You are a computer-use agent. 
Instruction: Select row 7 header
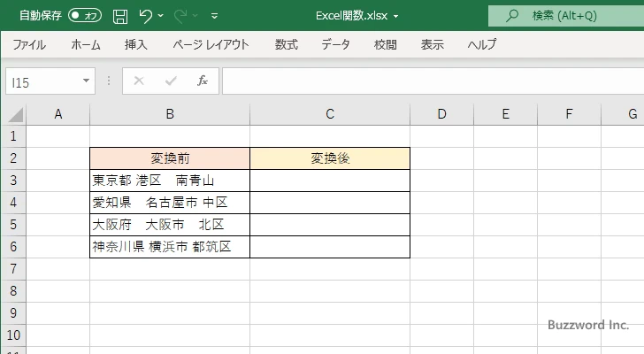pos(13,269)
